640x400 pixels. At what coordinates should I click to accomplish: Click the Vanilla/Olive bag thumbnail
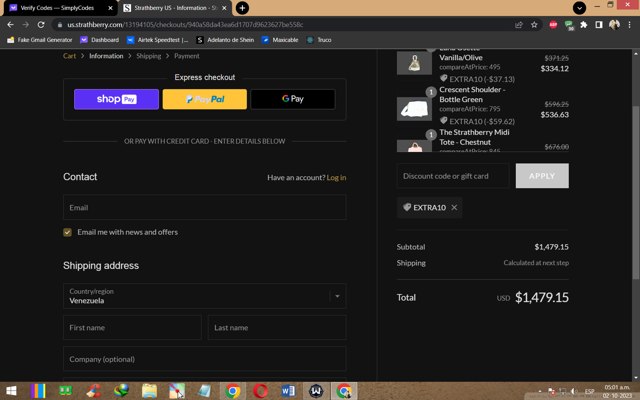[414, 63]
